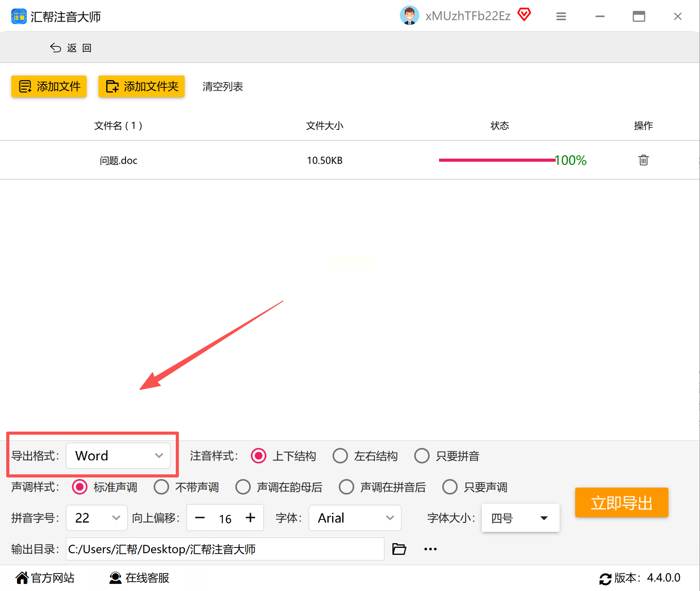Viewport: 700px width, 591px height.
Task: Expand the 字体大小 四号 dropdown
Action: tap(520, 518)
